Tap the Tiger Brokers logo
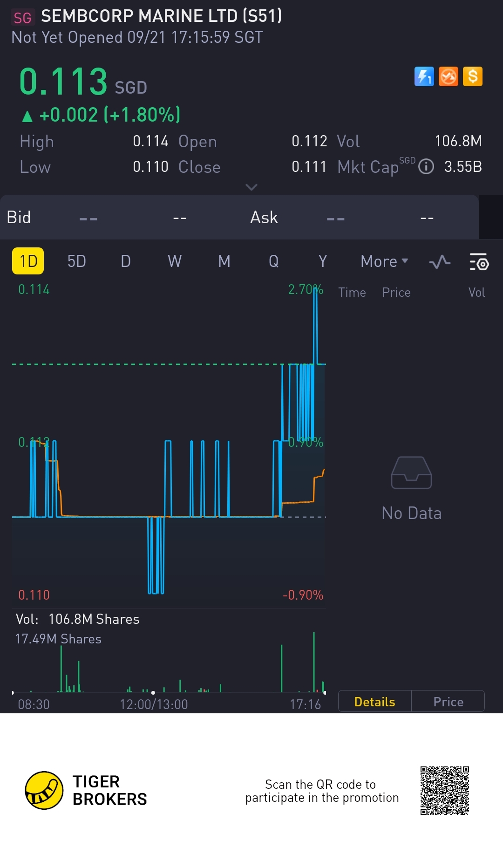The width and height of the screenshot is (503, 868). [44, 790]
